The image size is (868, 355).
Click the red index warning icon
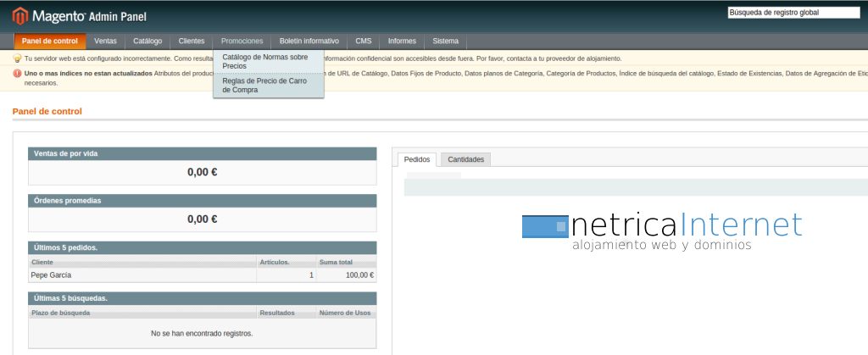click(x=17, y=74)
